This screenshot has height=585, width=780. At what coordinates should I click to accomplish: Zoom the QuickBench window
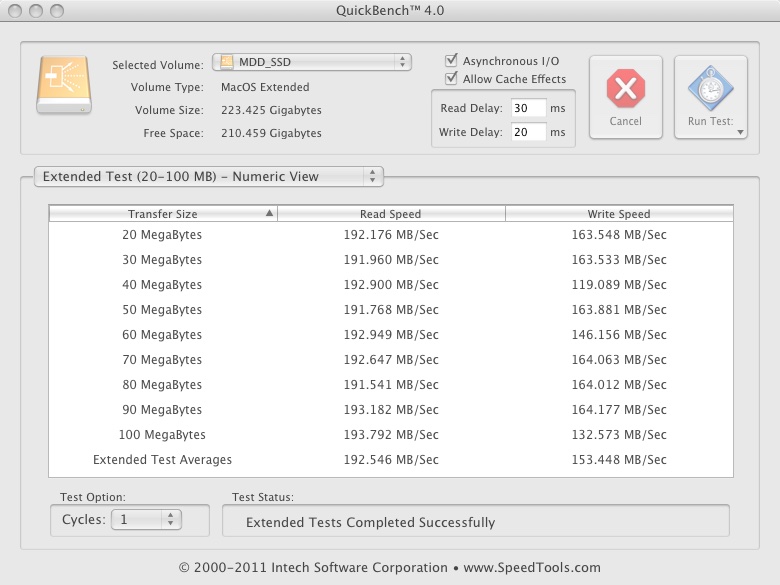click(57, 11)
